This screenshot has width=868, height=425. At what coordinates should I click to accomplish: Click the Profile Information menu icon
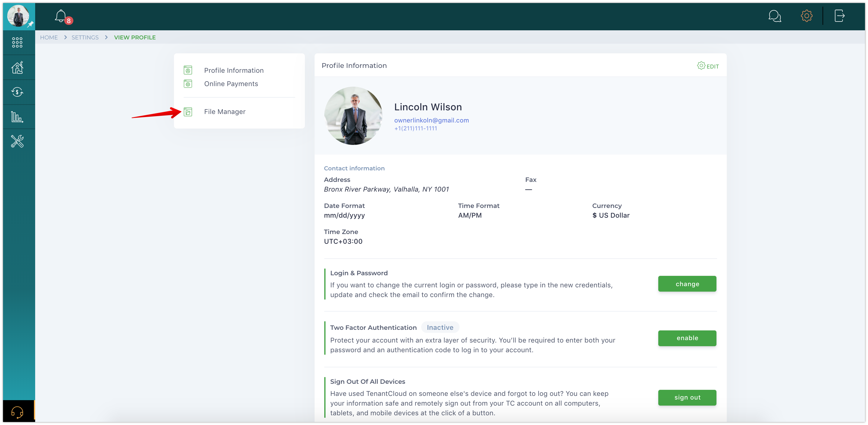[x=188, y=70]
